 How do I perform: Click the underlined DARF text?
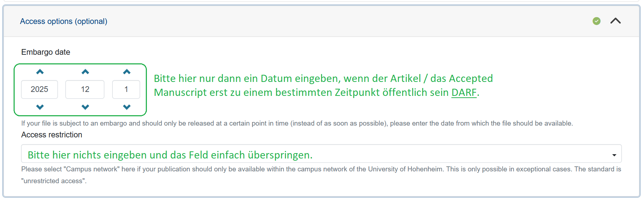point(464,93)
